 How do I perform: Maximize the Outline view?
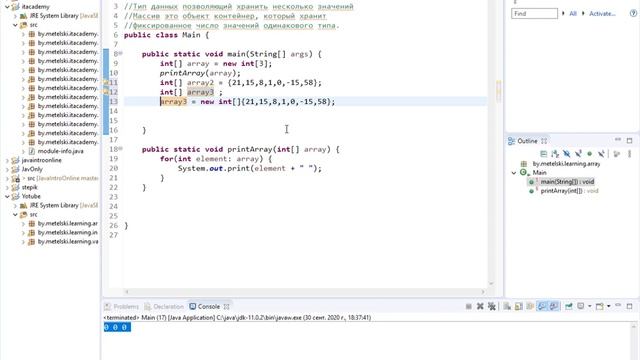[x=629, y=141]
